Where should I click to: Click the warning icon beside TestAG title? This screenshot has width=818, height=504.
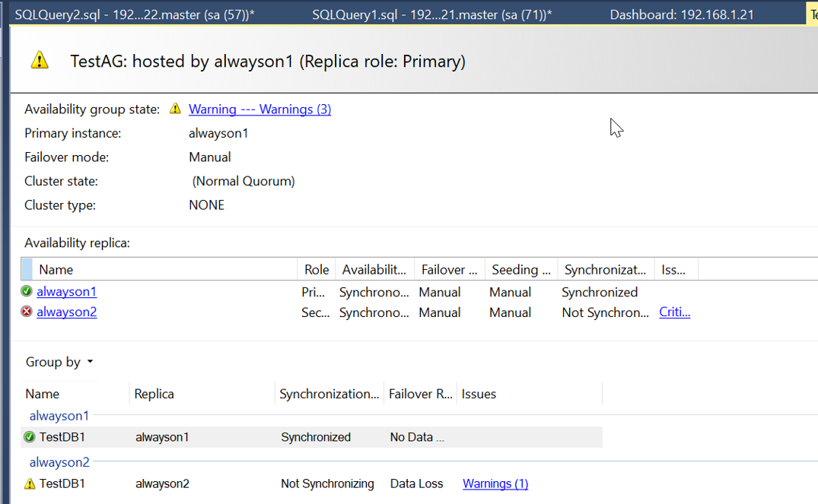click(40, 61)
